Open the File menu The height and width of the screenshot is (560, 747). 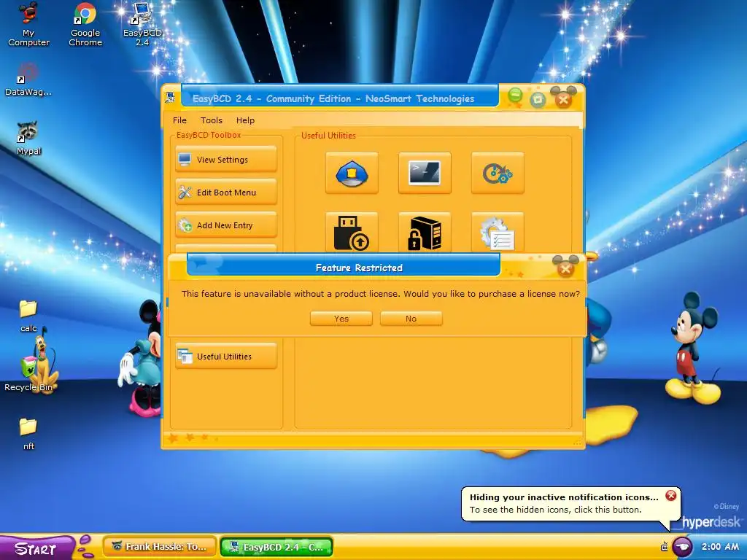[179, 120]
